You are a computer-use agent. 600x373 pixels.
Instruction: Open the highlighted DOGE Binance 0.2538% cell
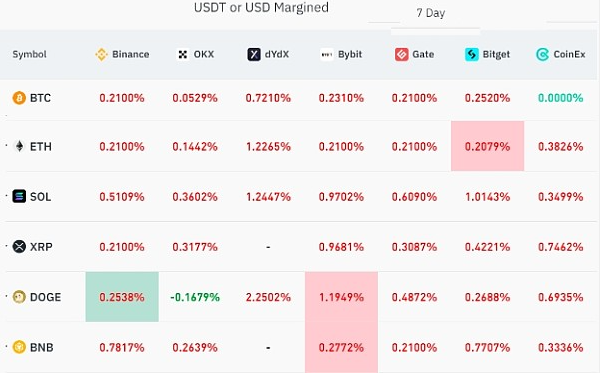pos(122,297)
